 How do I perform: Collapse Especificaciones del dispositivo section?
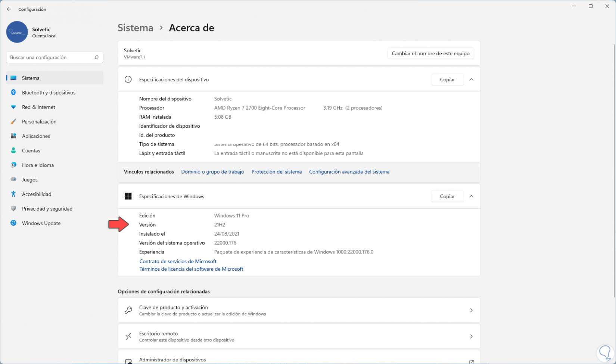coord(471,80)
